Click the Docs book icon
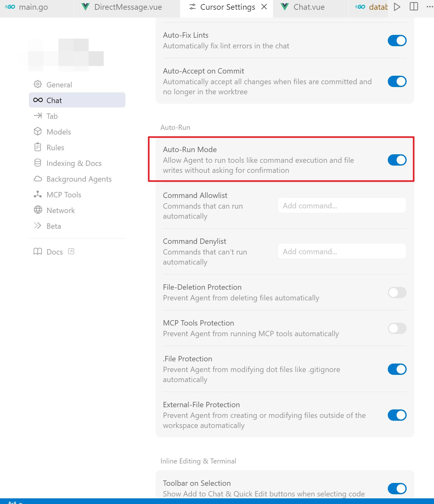 click(x=38, y=251)
